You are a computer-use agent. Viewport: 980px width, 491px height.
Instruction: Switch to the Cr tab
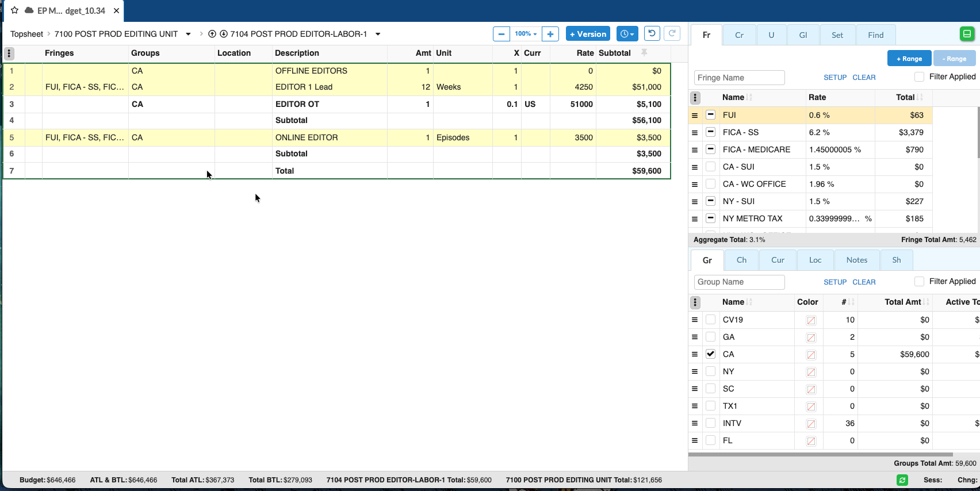pos(740,35)
